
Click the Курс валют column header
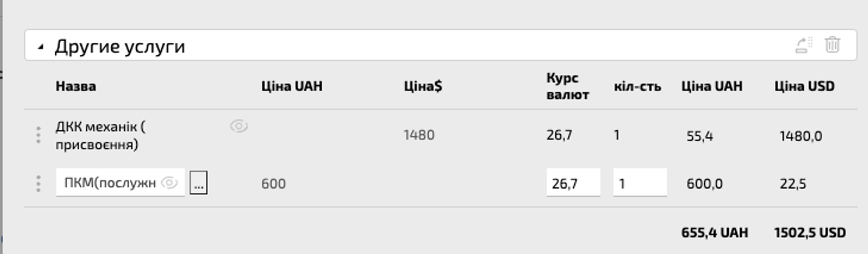[567, 86]
